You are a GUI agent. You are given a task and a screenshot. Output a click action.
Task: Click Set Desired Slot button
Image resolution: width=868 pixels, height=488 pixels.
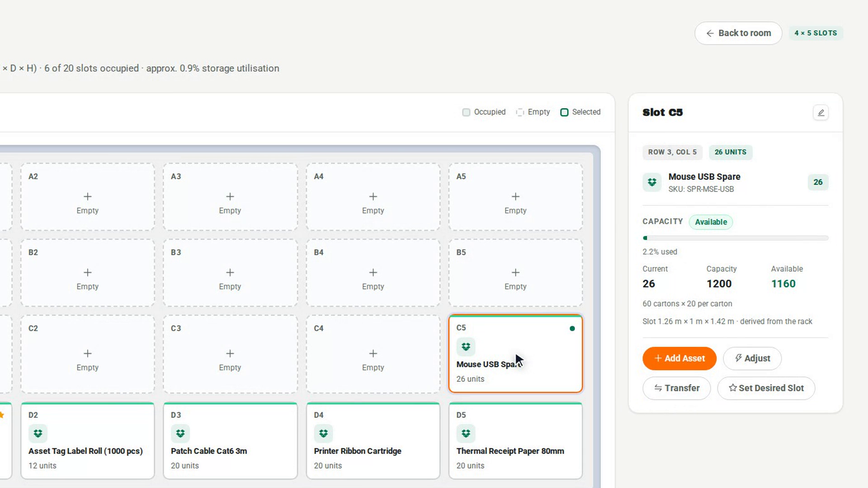pyautogui.click(x=766, y=388)
